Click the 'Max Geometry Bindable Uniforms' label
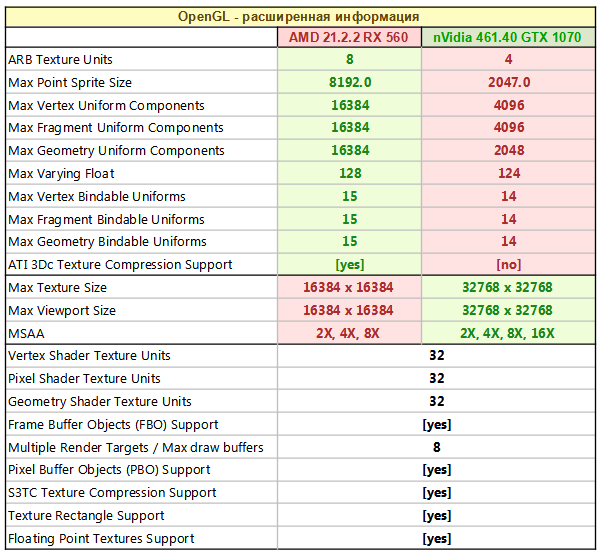 pos(107,242)
